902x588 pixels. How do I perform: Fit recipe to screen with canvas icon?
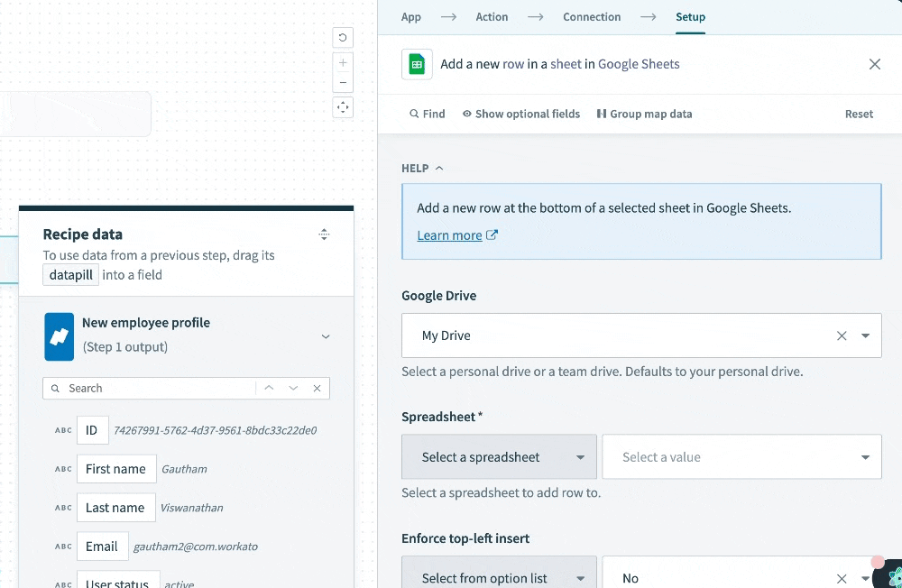[342, 107]
